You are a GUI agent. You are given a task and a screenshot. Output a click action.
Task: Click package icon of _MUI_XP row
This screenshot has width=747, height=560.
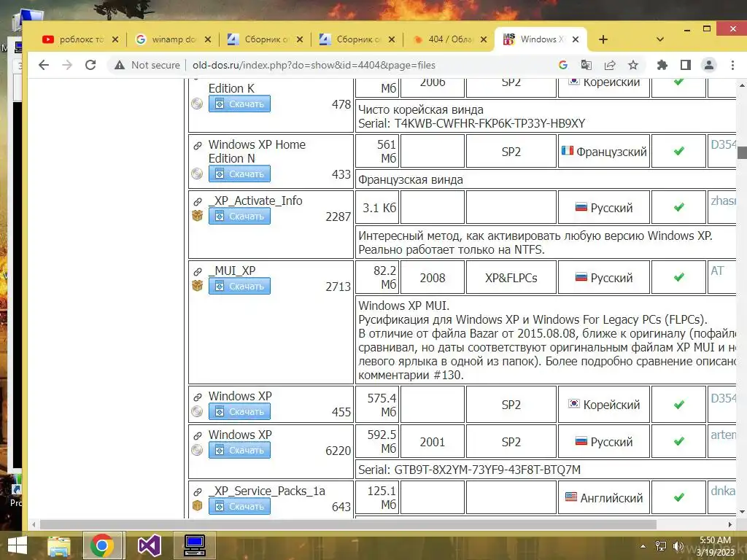(x=197, y=286)
